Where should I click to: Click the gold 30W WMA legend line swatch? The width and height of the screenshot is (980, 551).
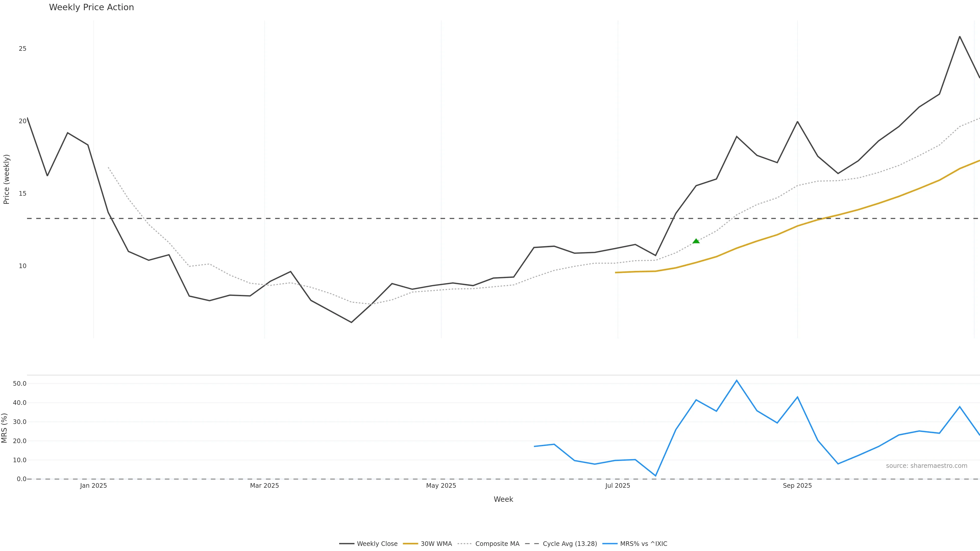[x=410, y=544]
